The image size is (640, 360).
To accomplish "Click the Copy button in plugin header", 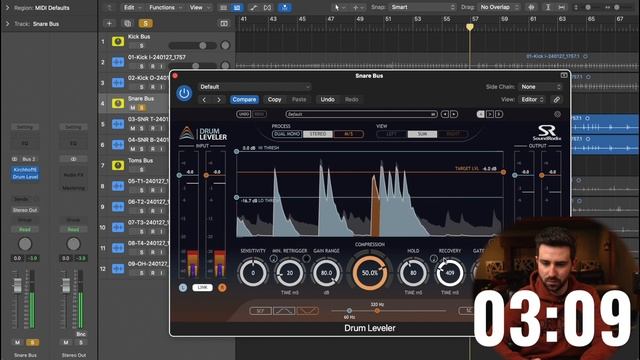I will 274,100.
